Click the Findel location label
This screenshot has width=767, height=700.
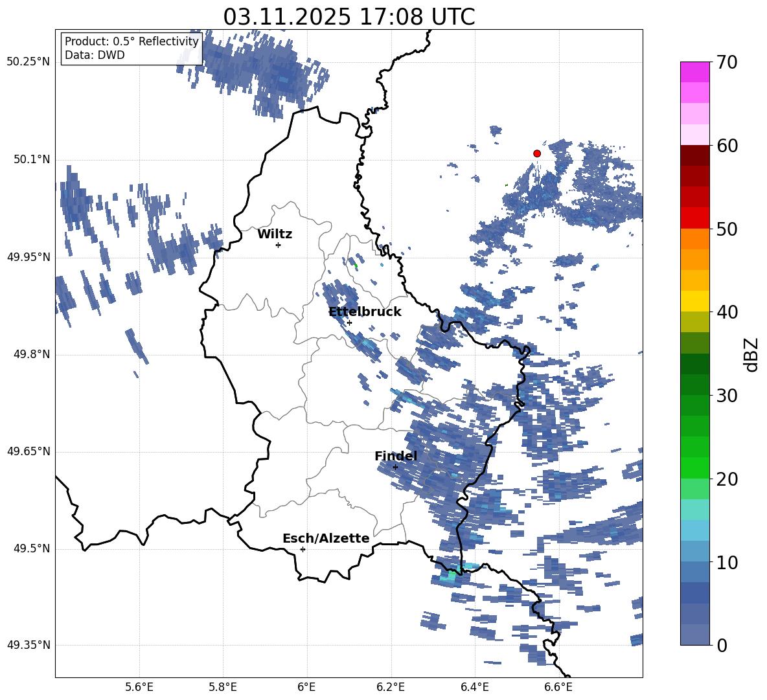pyautogui.click(x=396, y=456)
